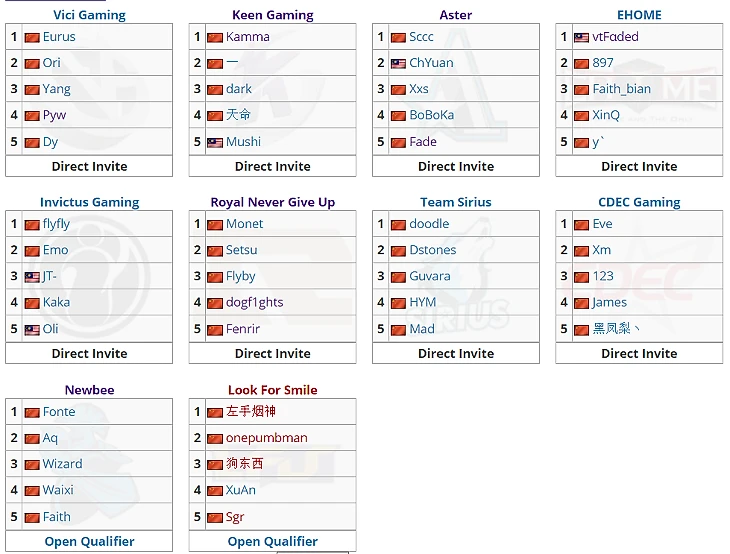Click the China flag beside doodle

click(398, 225)
